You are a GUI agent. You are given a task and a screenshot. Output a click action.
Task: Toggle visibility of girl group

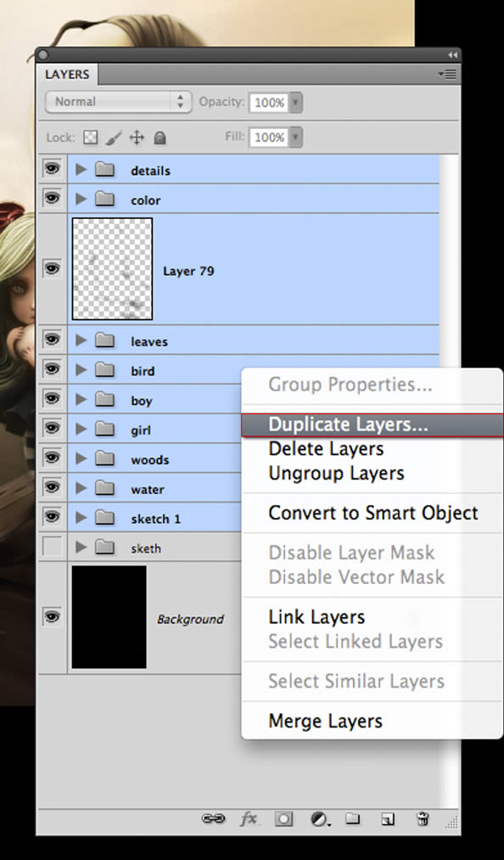pyautogui.click(x=52, y=429)
